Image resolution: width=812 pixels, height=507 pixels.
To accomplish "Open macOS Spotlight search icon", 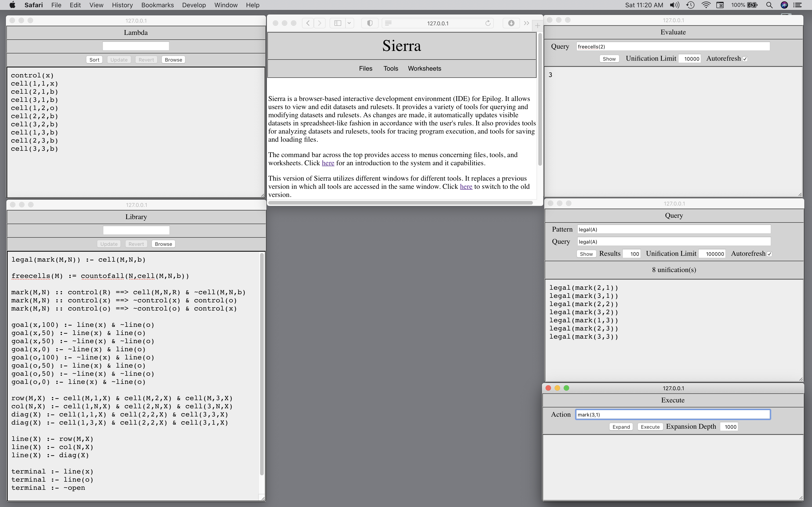I will (x=769, y=5).
